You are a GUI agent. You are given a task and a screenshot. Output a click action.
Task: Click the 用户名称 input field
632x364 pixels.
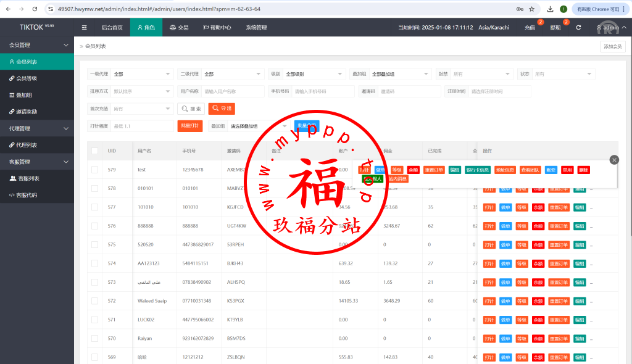pyautogui.click(x=232, y=91)
